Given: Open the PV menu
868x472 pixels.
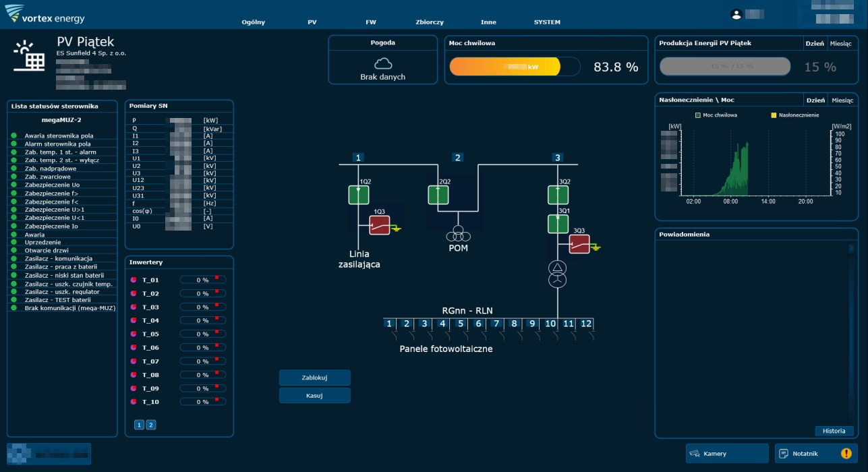Looking at the screenshot, I should coord(312,22).
